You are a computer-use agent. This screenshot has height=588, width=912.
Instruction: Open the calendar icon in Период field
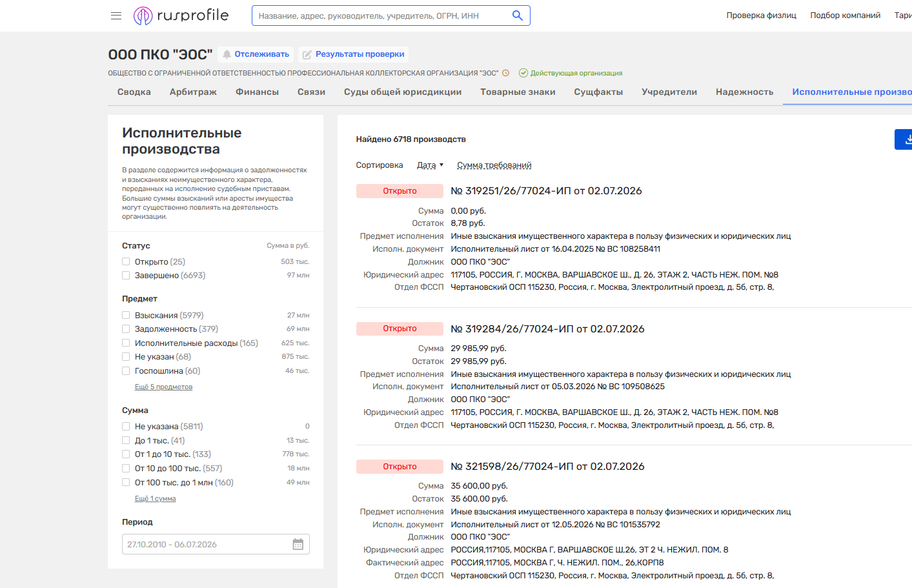[x=298, y=544]
